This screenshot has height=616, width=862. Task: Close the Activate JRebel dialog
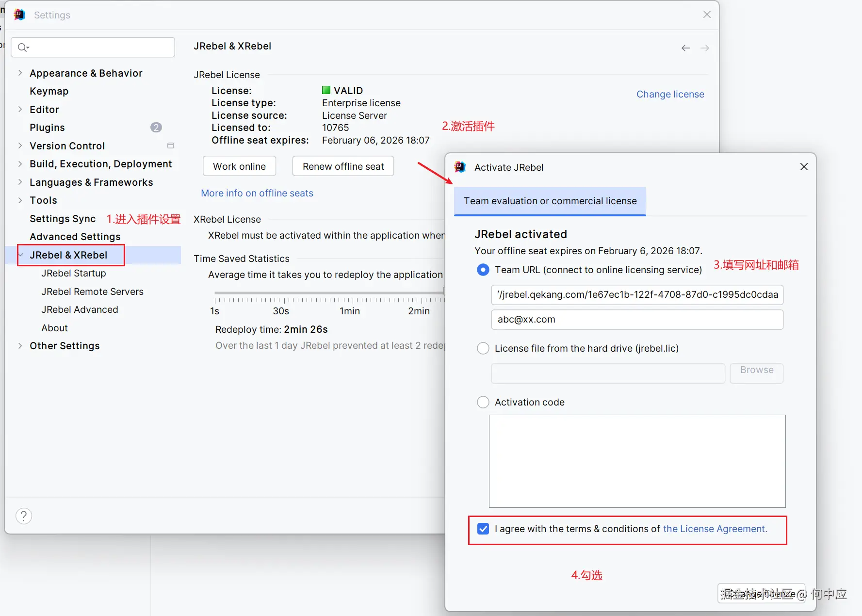coord(804,167)
